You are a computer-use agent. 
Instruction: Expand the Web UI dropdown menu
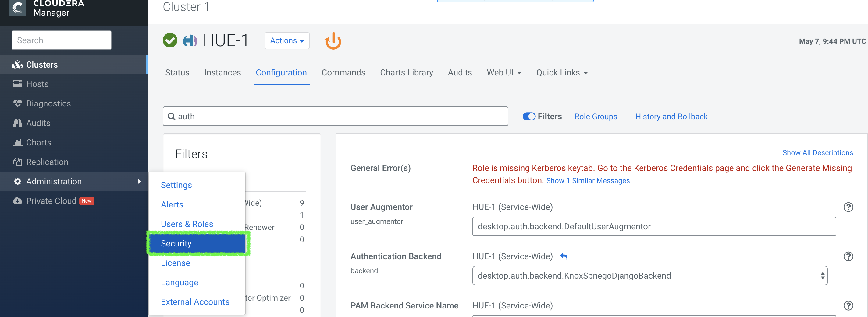[504, 73]
